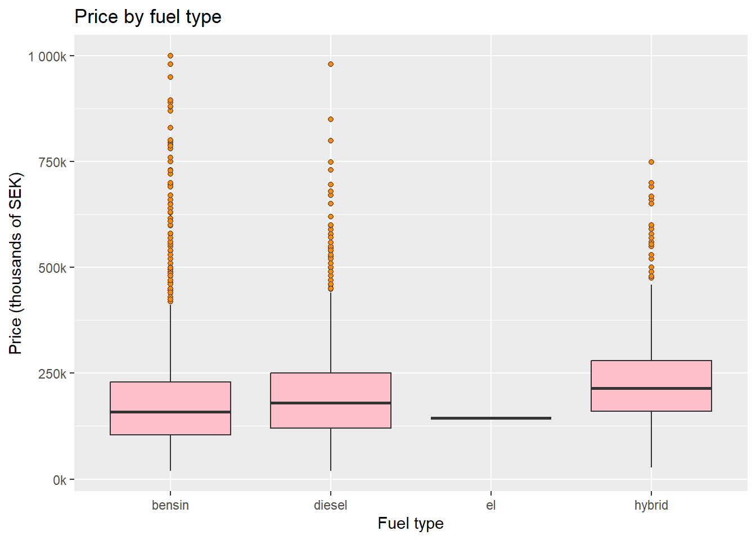Select the "diesel" x-axis label
756x540 pixels.
coord(331,505)
